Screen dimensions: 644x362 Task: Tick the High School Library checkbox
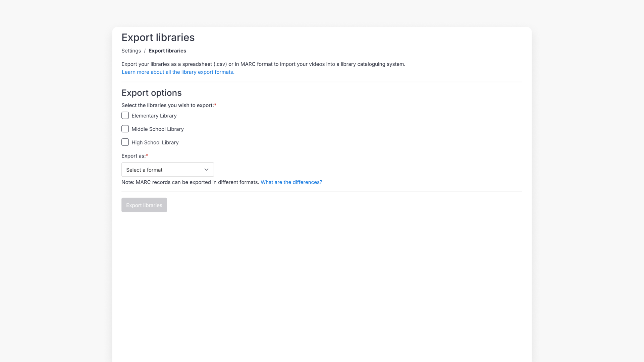(125, 142)
